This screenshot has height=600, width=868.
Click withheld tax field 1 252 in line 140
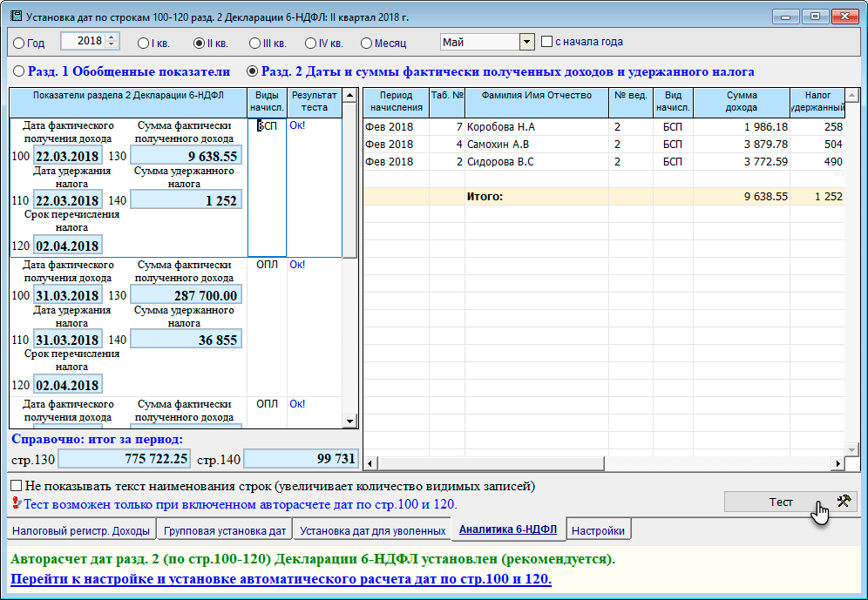(186, 200)
